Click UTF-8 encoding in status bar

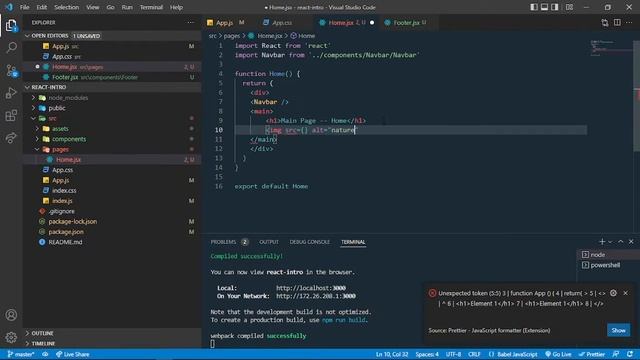pos(453,354)
